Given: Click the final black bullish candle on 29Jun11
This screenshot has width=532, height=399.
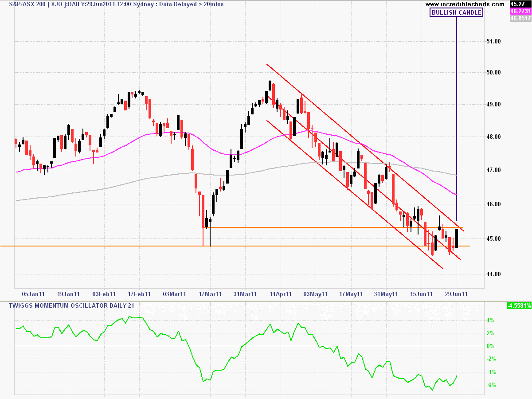Looking at the screenshot, I should pos(457,239).
